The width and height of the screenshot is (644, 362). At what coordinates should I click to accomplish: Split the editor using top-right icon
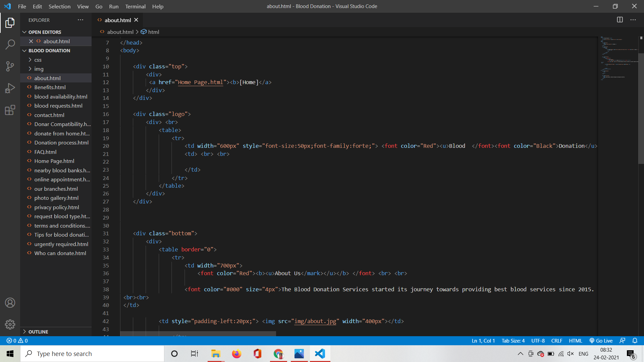[619, 19]
